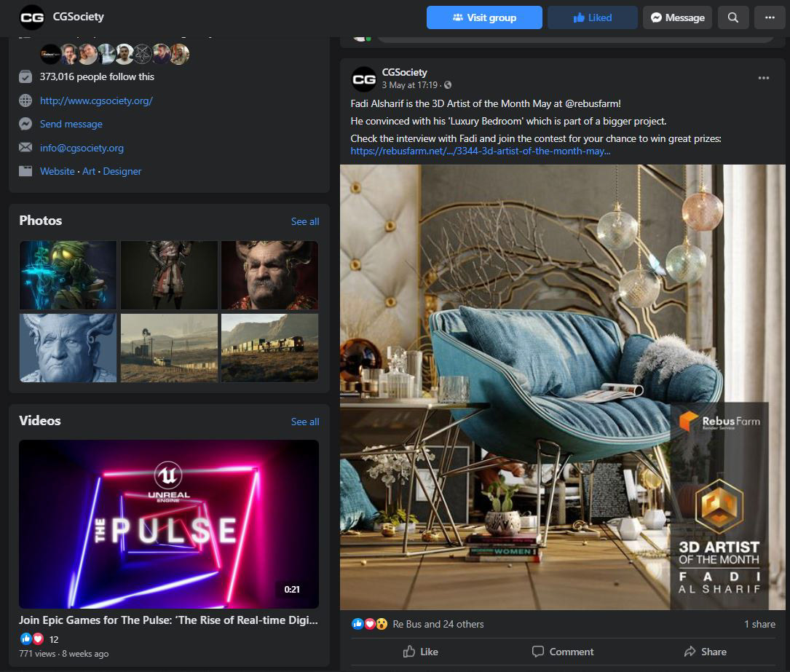The image size is (790, 672).
Task: Click See all in Photos section
Action: click(305, 221)
